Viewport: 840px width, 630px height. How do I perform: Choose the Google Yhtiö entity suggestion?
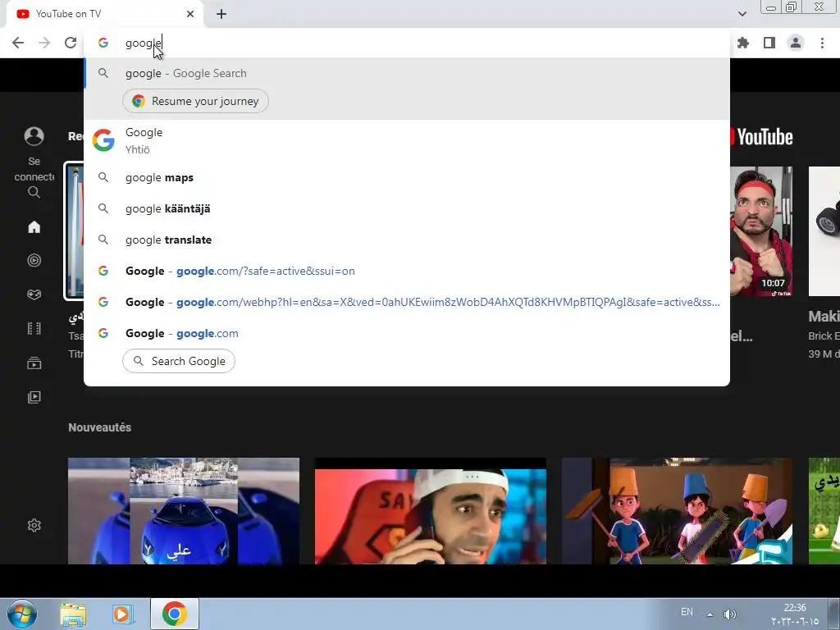pyautogui.click(x=407, y=140)
